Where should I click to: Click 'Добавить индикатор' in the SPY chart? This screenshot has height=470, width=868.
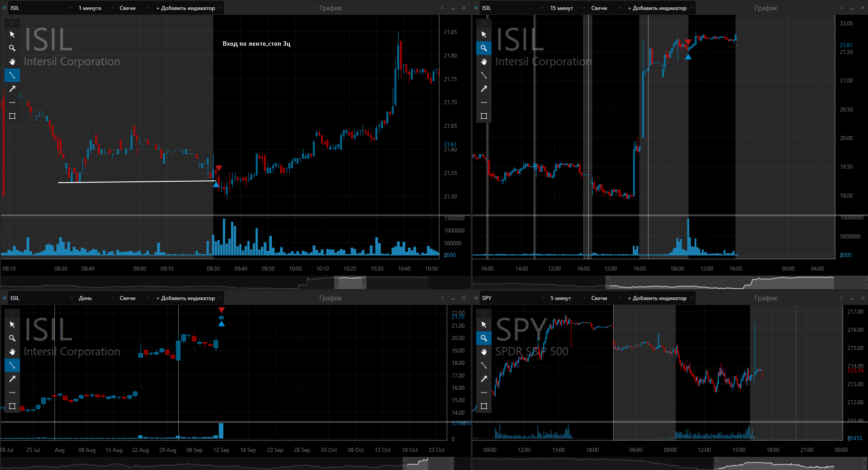[x=659, y=298]
